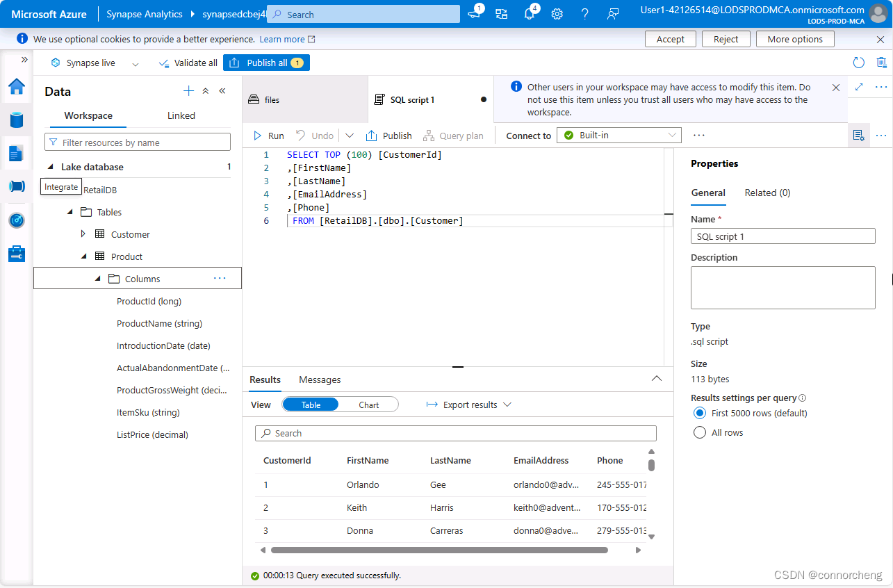Viewport: 893px width, 588px height.
Task: Select the SQL script 1 tab
Action: pos(431,99)
